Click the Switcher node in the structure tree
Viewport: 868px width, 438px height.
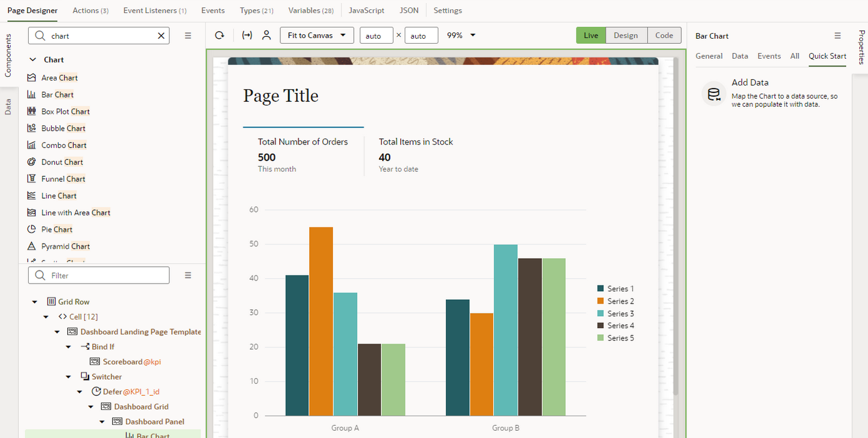[x=106, y=376]
